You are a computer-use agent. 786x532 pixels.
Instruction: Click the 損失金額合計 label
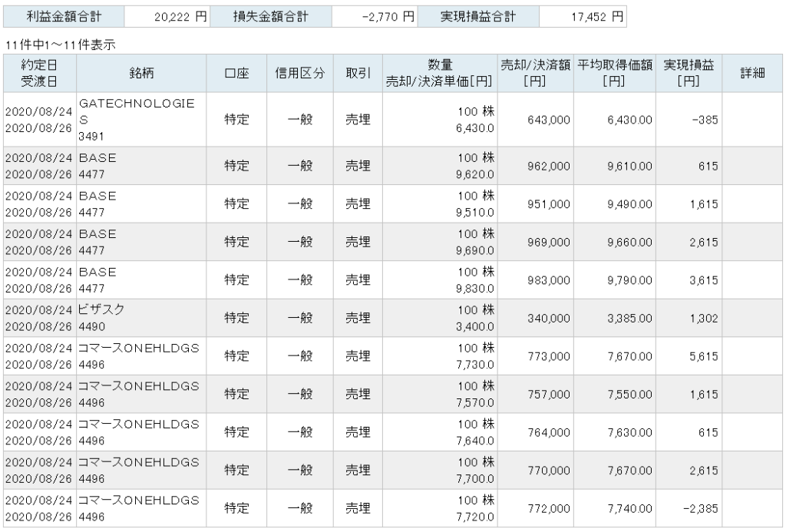point(271,17)
